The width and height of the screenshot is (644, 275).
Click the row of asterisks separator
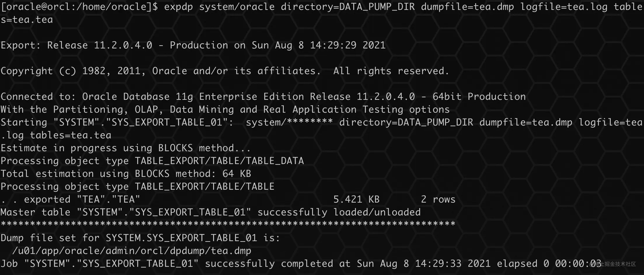tap(228, 224)
